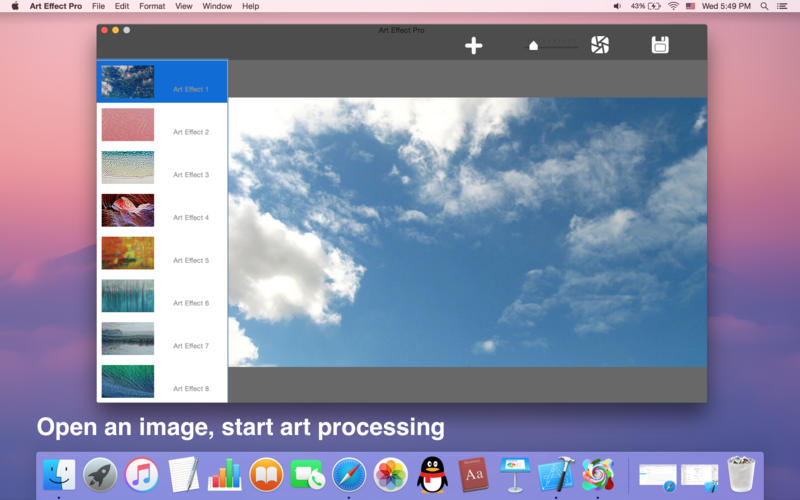Click the sky image preview canvas

click(x=467, y=232)
